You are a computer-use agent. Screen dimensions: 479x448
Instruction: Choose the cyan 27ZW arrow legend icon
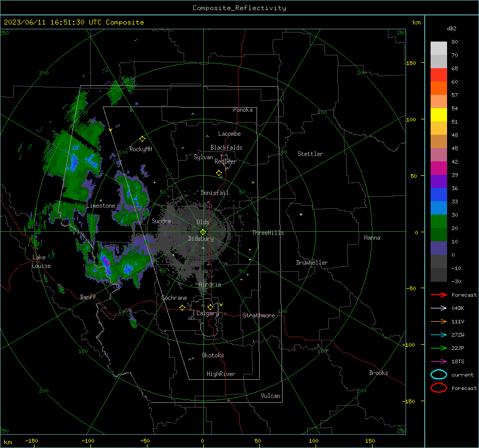coord(439,335)
